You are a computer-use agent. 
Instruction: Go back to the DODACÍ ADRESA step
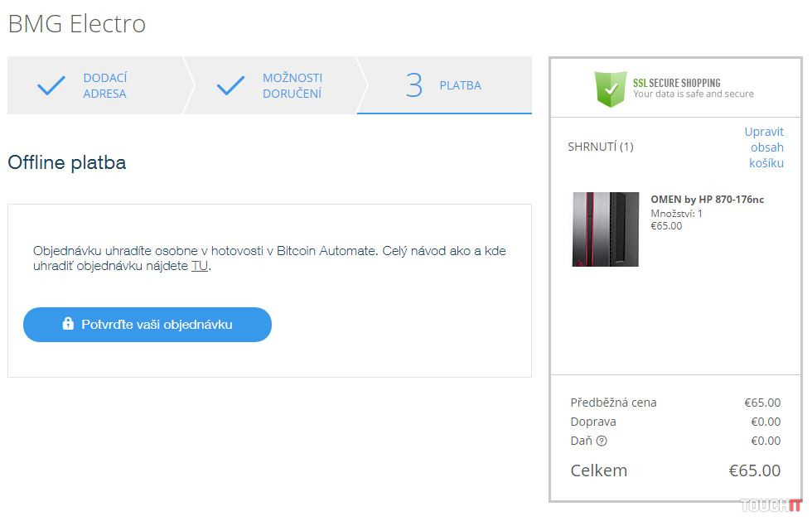tap(104, 85)
